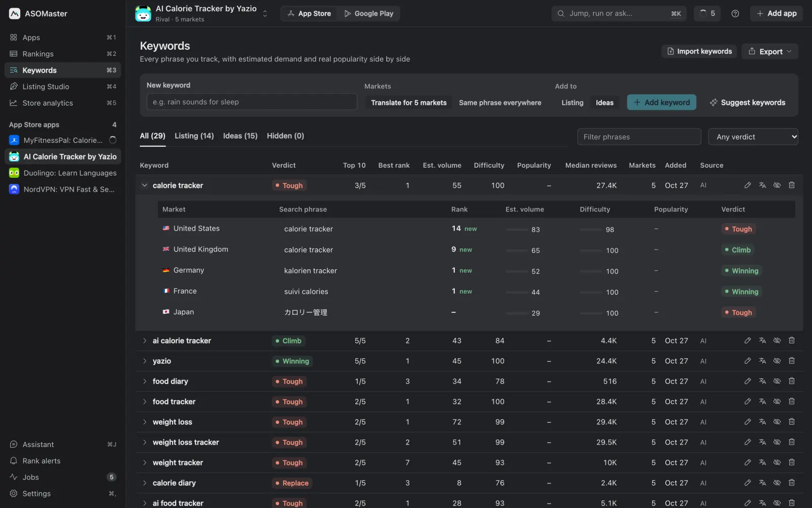Click the New keyword input field
812x508 pixels.
(252, 102)
